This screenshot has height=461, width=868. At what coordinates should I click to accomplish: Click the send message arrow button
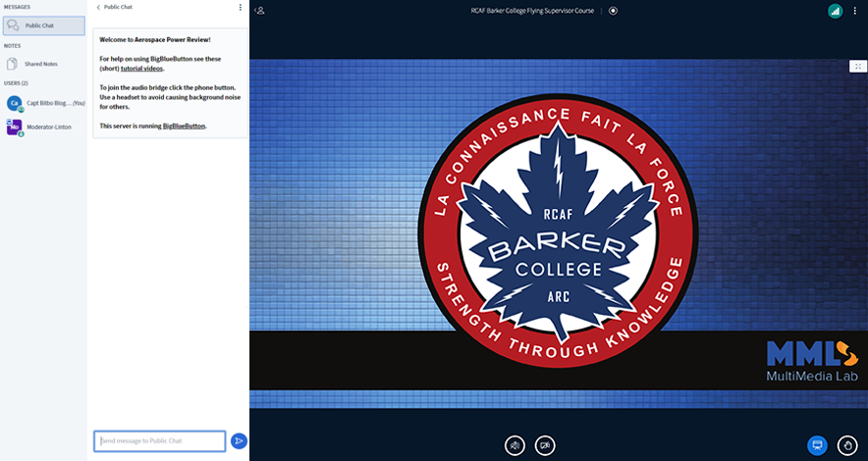239,441
